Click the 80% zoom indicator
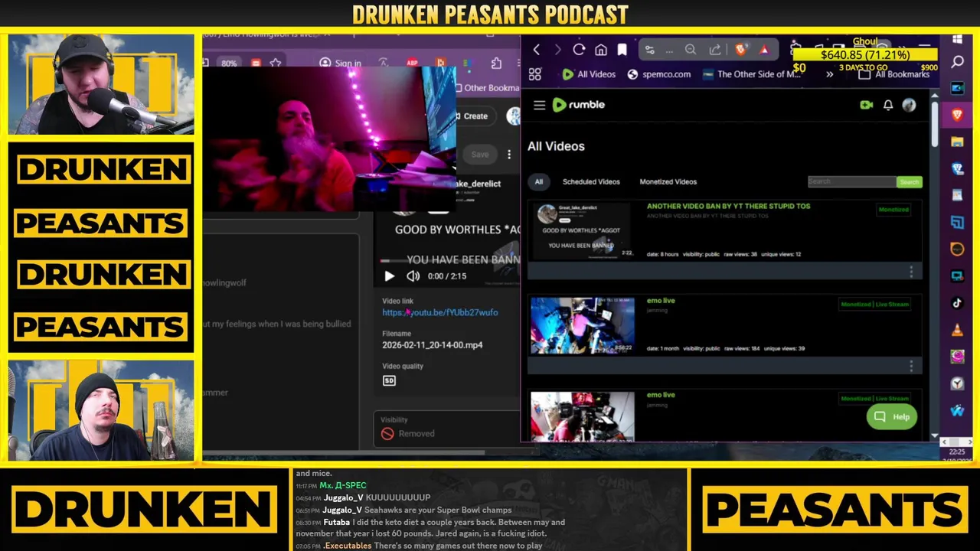 [229, 64]
